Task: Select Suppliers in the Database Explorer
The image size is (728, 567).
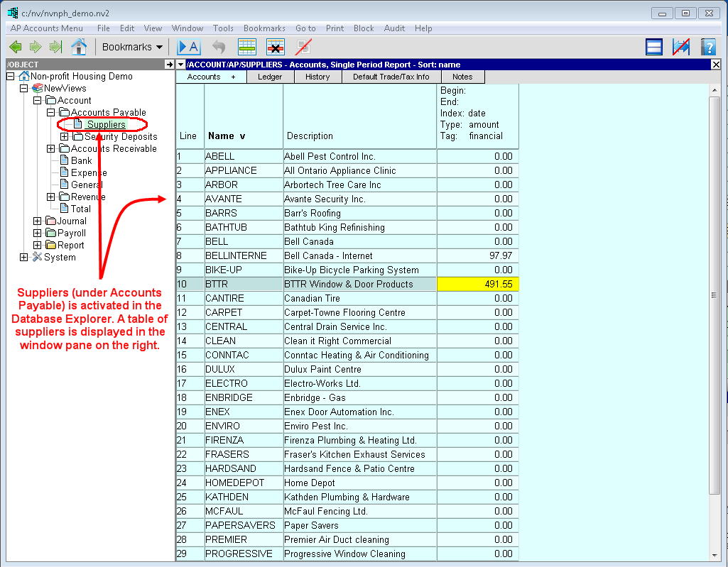Action: [x=106, y=125]
